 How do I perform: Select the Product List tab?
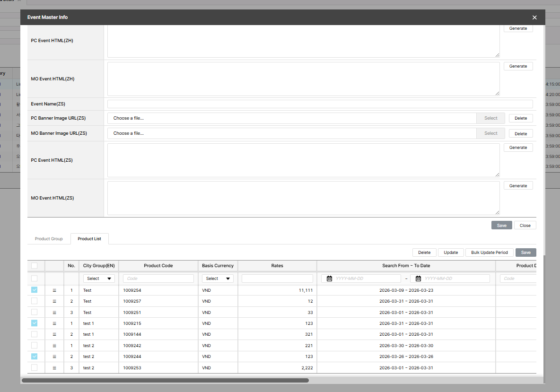click(89, 239)
